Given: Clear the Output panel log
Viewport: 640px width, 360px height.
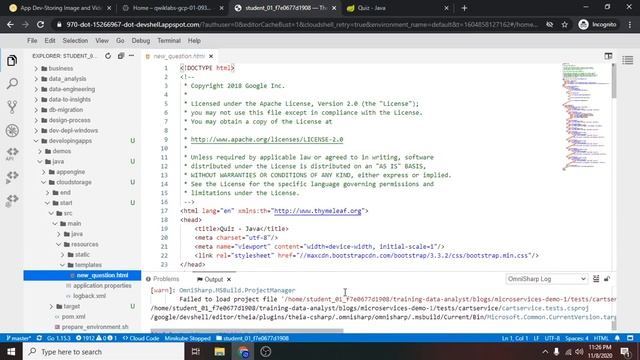Looking at the screenshot, I should point(596,279).
